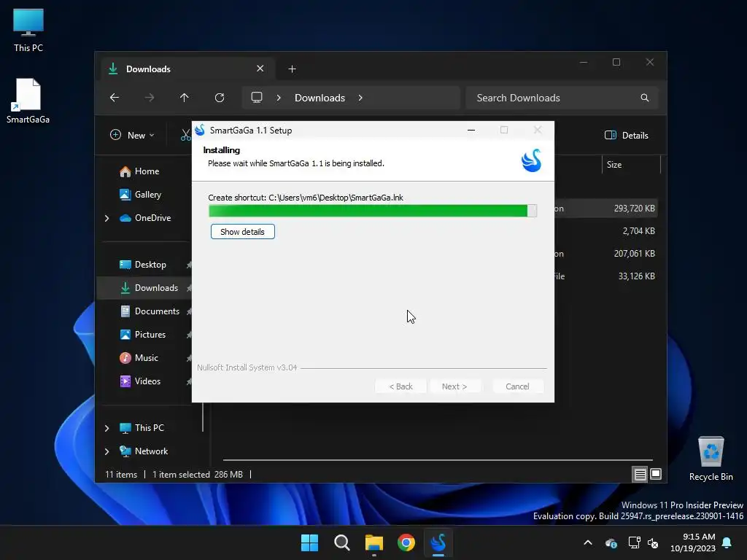Open the OneDrive tray icon
The image size is (747, 560).
pyautogui.click(x=611, y=542)
